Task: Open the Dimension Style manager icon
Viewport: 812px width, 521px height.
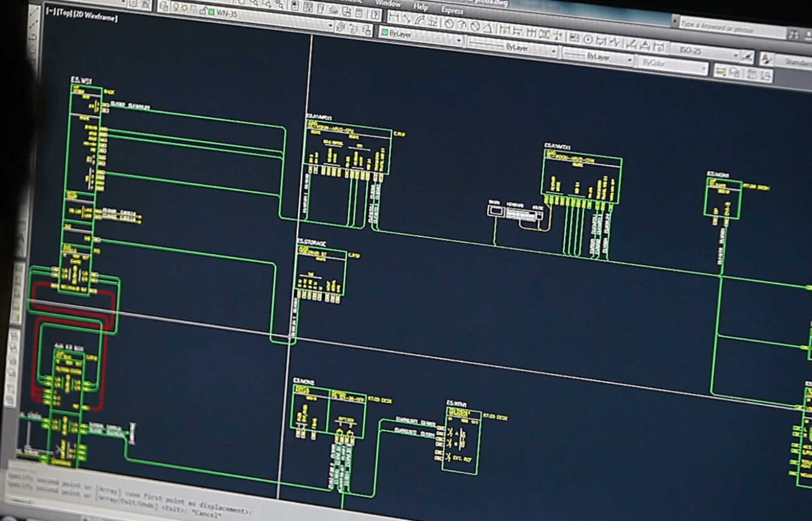Action: (x=748, y=56)
